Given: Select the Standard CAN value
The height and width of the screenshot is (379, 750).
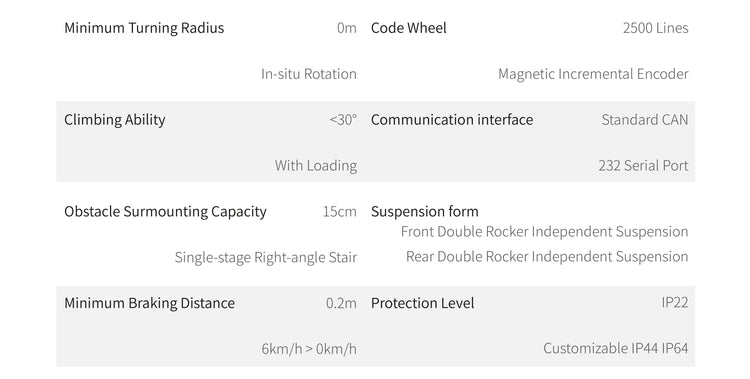Looking at the screenshot, I should click(645, 120).
